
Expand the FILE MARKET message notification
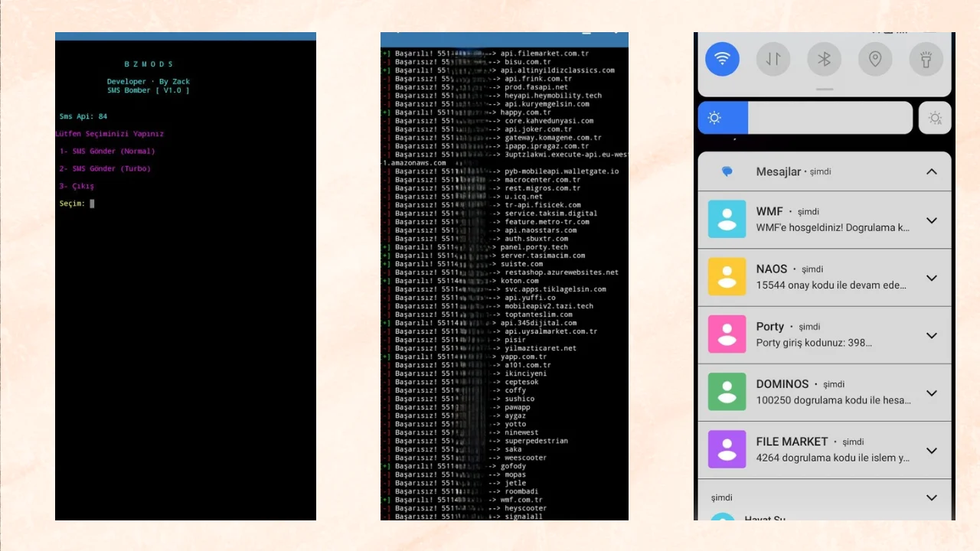click(932, 451)
